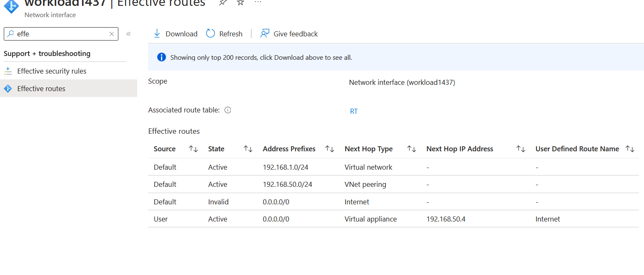
Task: Collapse the sidebar with the double-chevron
Action: [128, 33]
